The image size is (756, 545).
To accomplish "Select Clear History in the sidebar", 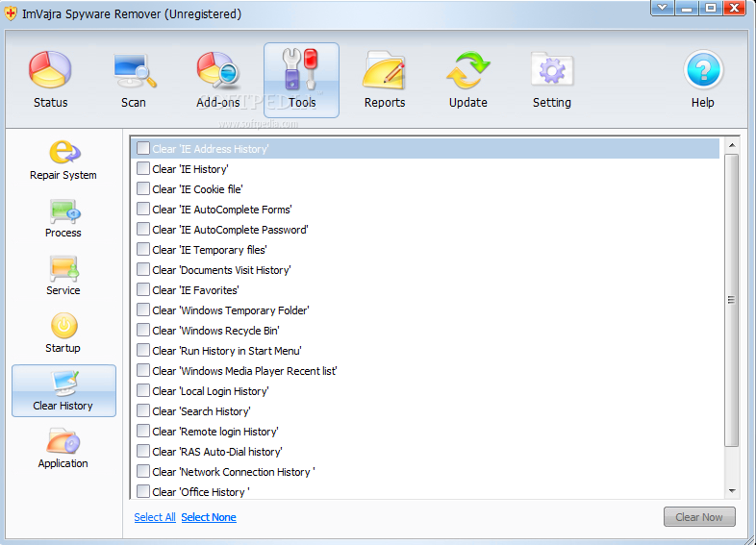I will coord(63,391).
